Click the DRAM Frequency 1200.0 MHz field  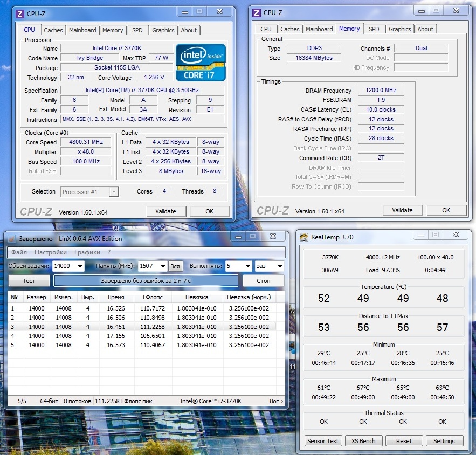(x=381, y=90)
